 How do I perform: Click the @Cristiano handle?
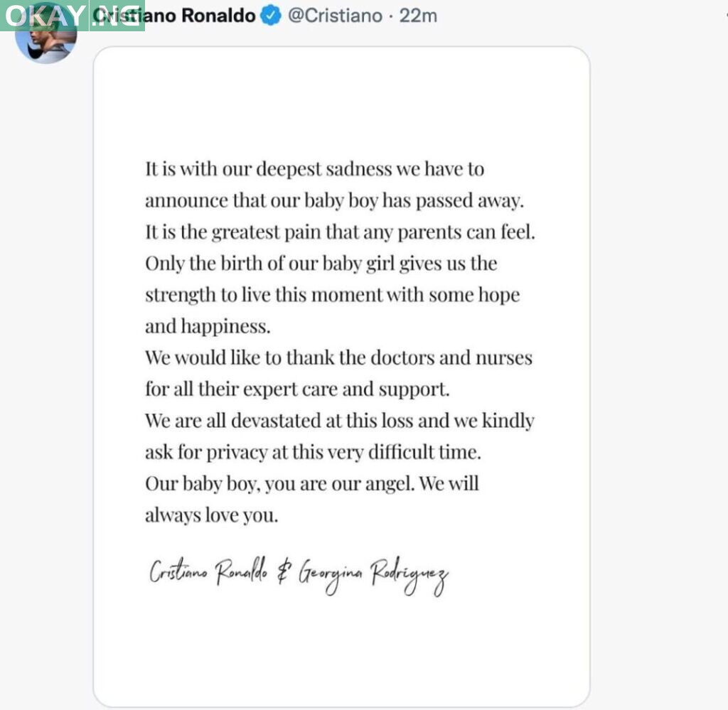point(334,16)
